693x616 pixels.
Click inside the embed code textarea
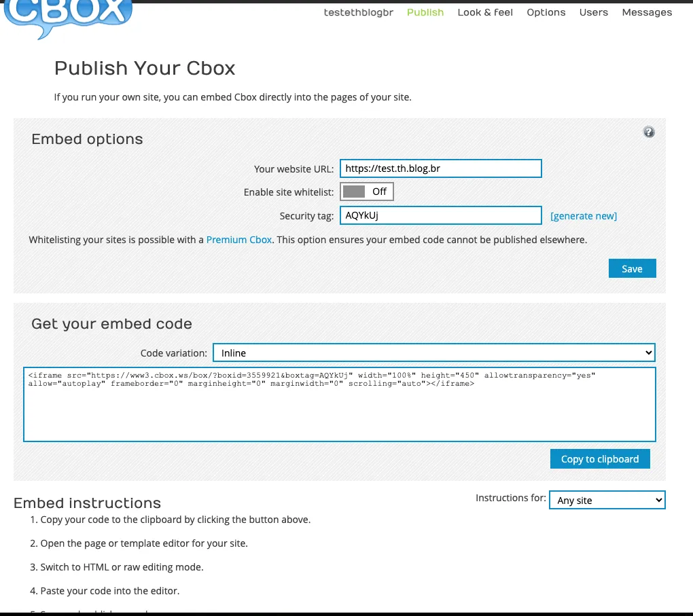pos(340,404)
